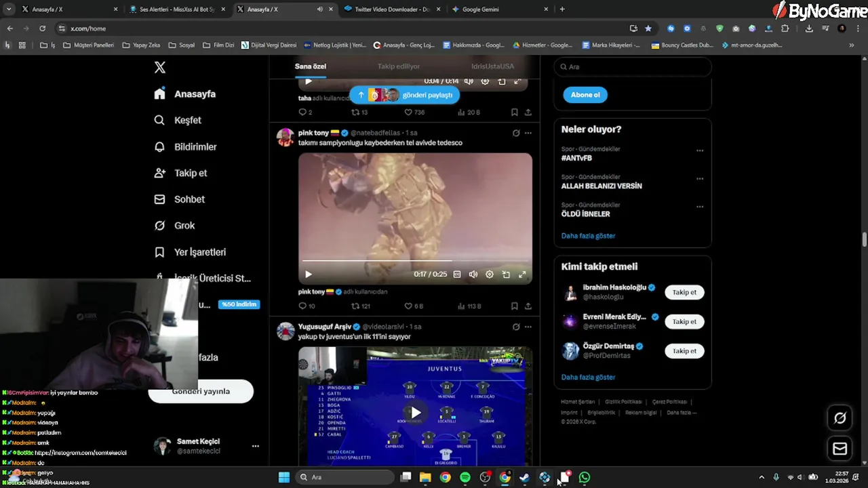Switch to Twitter Video Downloader browser tab
Screen dimensions: 868x488
point(393,9)
